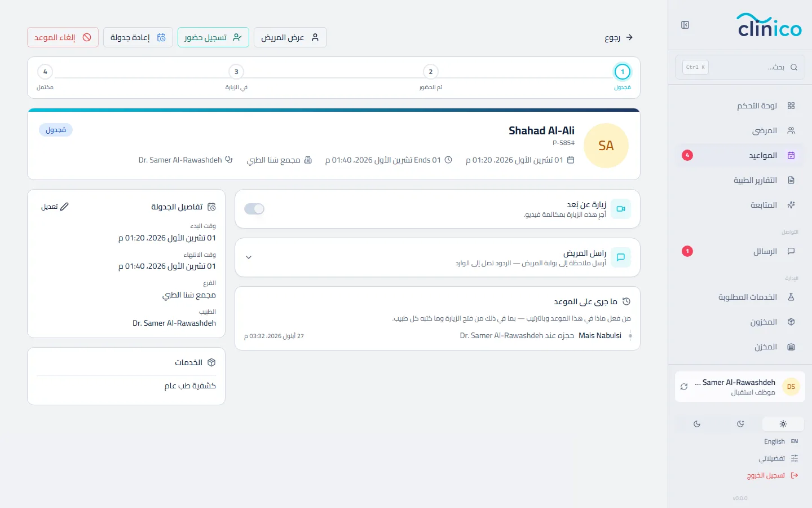Image resolution: width=812 pixels, height=508 pixels.
Task: Click the عرض المريض view patient button
Action: pos(290,37)
